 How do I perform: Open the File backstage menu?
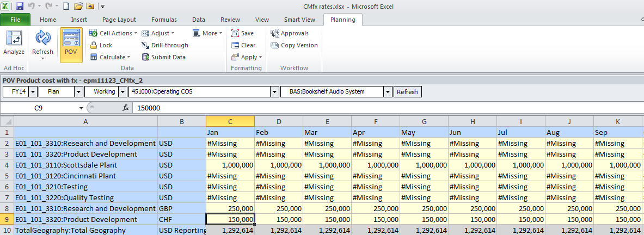coord(16,20)
